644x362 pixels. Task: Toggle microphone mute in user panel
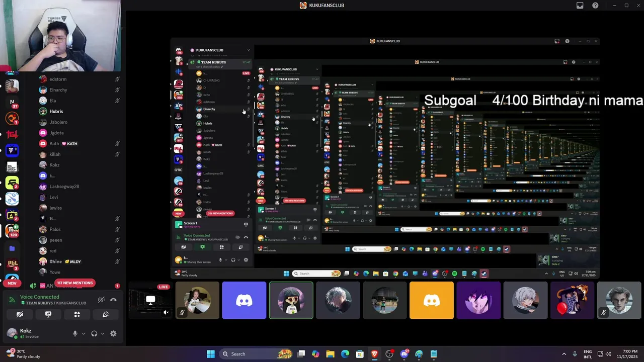pos(75,333)
